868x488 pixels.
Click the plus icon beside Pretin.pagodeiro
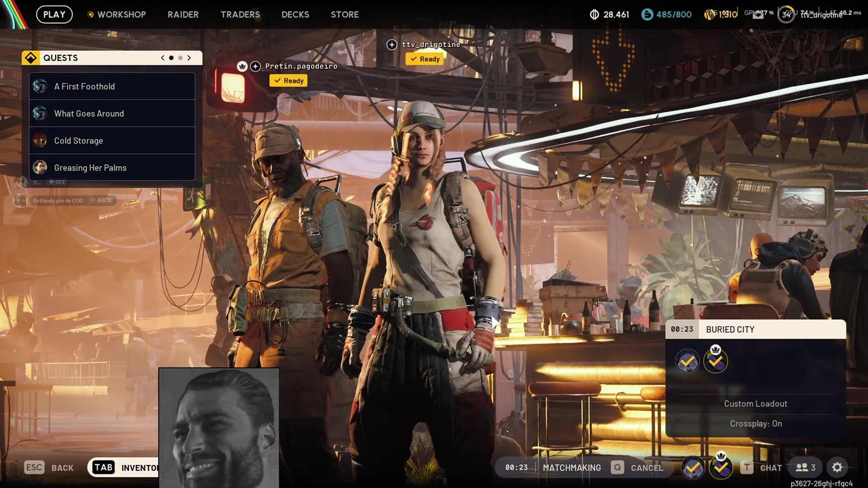click(x=256, y=66)
